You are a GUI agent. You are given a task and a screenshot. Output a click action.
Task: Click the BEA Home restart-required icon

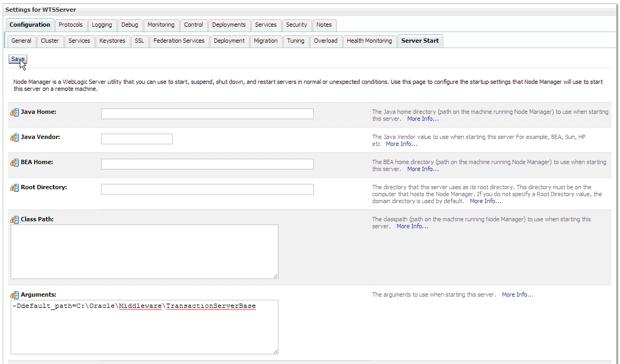tap(14, 163)
